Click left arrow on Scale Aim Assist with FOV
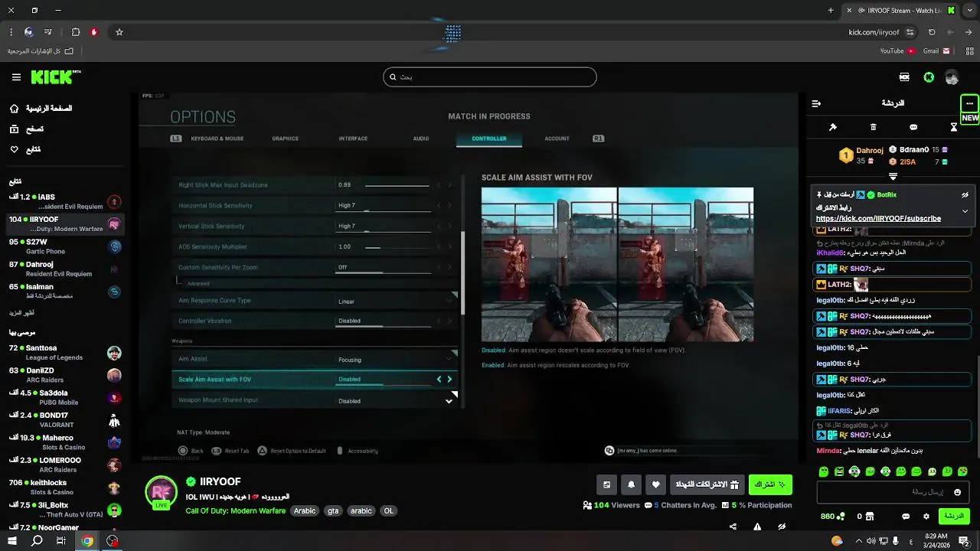 pyautogui.click(x=439, y=379)
